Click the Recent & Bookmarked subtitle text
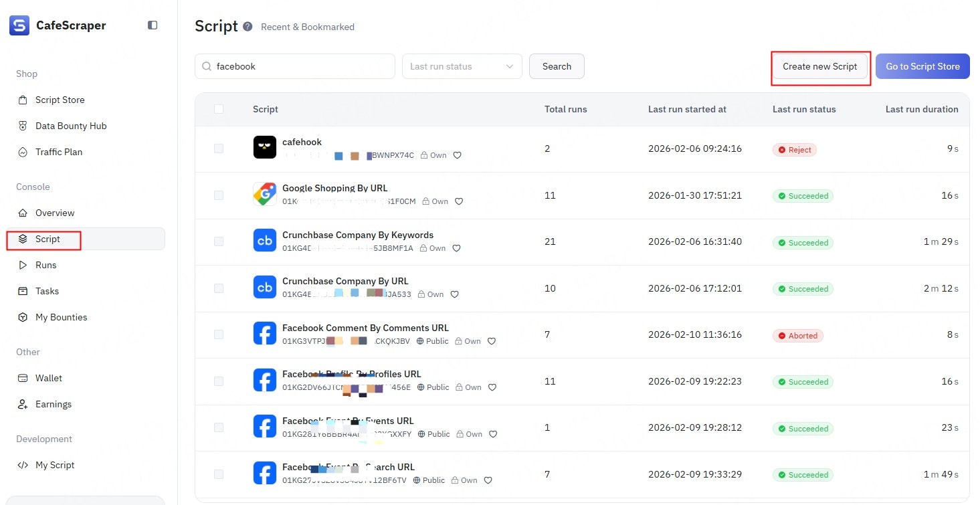 [308, 27]
